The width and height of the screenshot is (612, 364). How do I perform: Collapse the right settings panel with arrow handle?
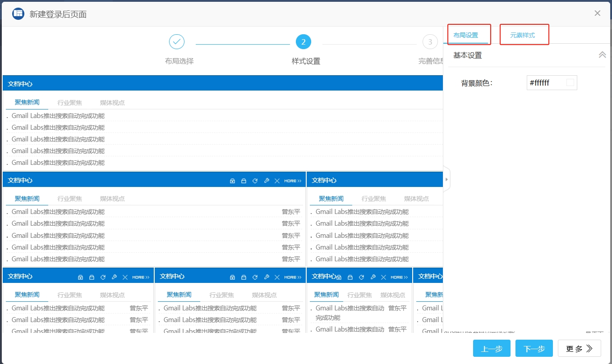click(x=446, y=179)
